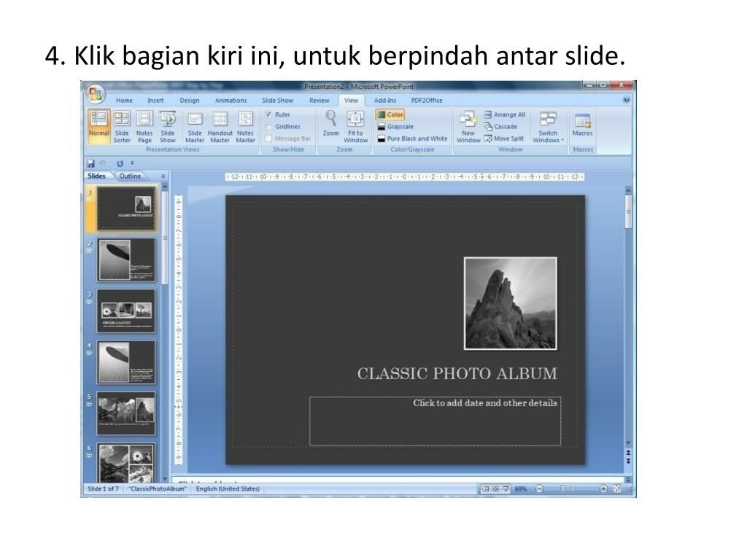This screenshot has width=747, height=560.
Task: Uncheck the Ruler checkbox
Action: pos(268,114)
